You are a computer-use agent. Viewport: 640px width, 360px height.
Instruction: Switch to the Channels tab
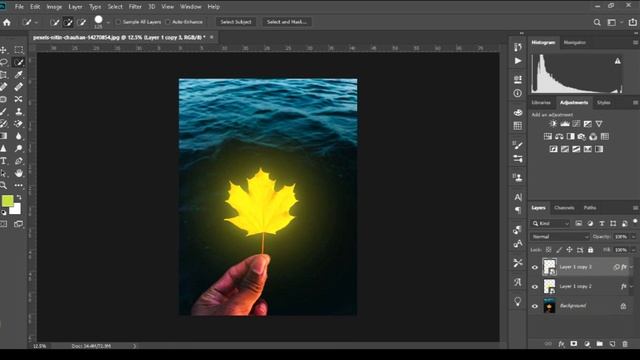tap(564, 208)
